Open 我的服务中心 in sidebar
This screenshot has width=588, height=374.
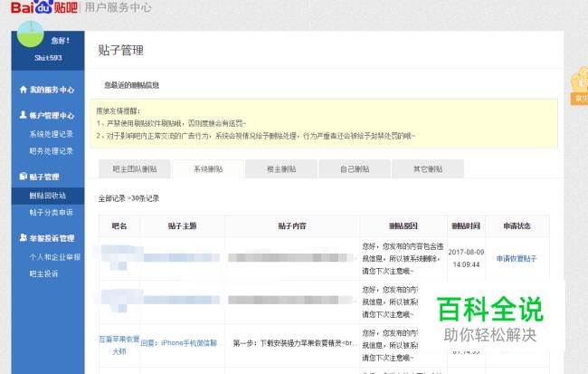[52, 90]
